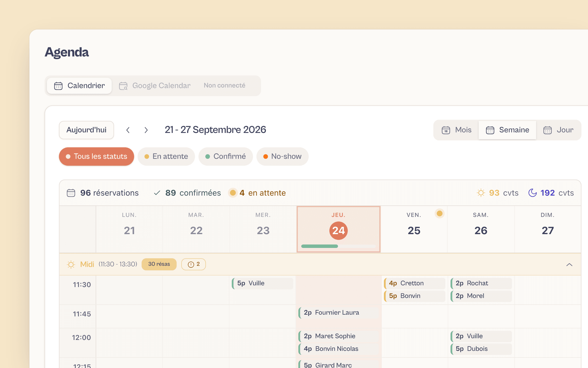Go to previous week chevron

[128, 130]
